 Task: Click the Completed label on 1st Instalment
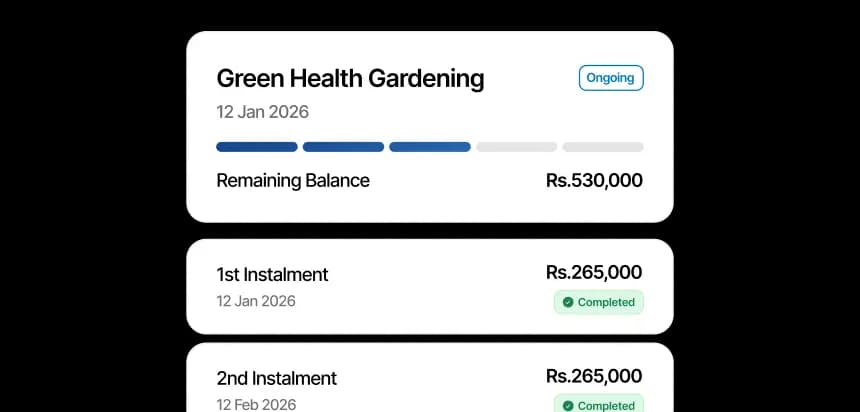606,302
